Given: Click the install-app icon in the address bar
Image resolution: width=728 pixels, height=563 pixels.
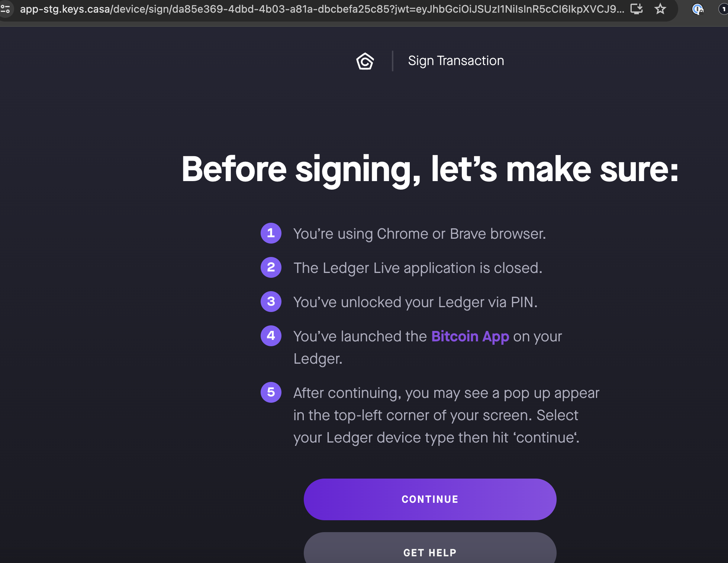Looking at the screenshot, I should [637, 9].
